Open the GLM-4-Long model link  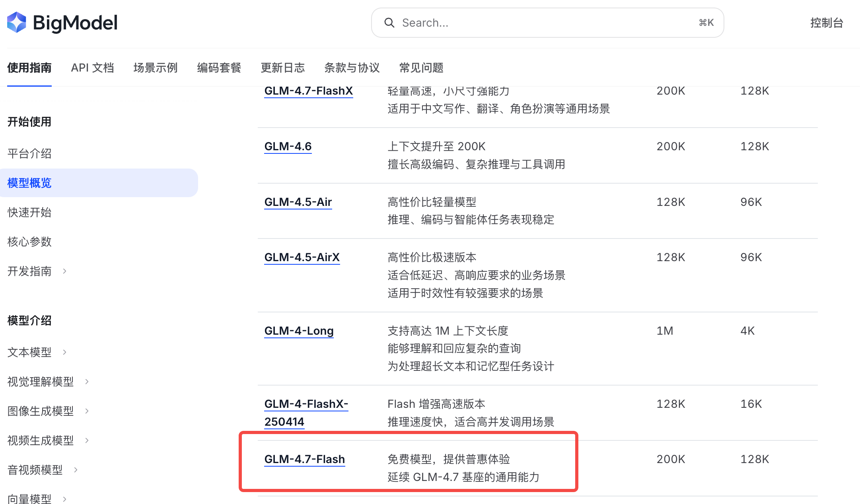tap(299, 331)
